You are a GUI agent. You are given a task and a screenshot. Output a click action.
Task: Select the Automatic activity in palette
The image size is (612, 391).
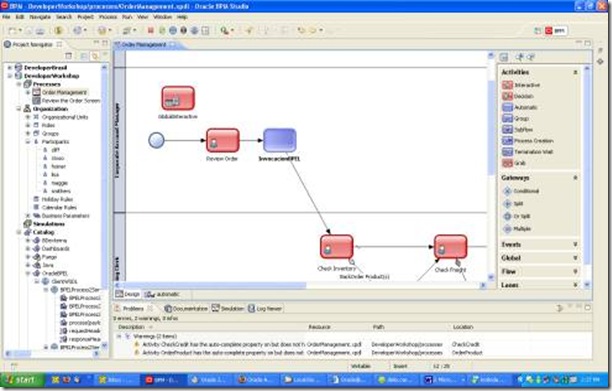click(x=520, y=107)
